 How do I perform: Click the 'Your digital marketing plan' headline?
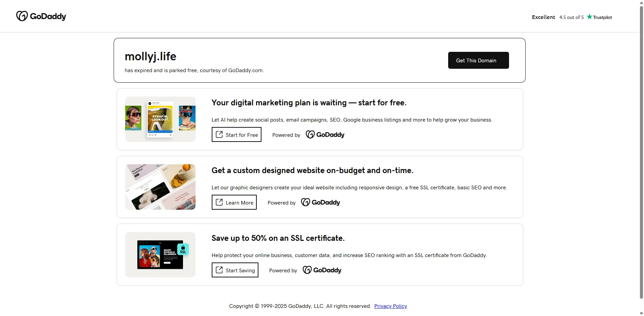pos(309,103)
